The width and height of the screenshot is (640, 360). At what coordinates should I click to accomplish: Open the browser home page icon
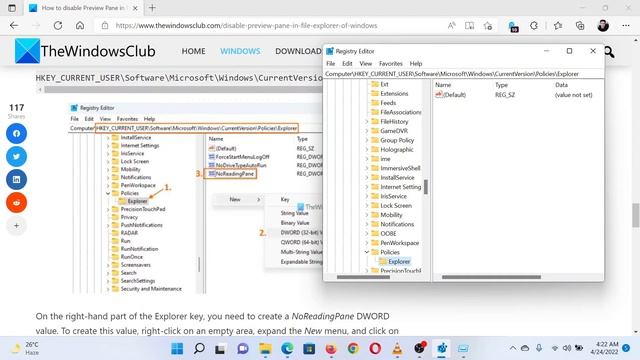click(x=80, y=25)
